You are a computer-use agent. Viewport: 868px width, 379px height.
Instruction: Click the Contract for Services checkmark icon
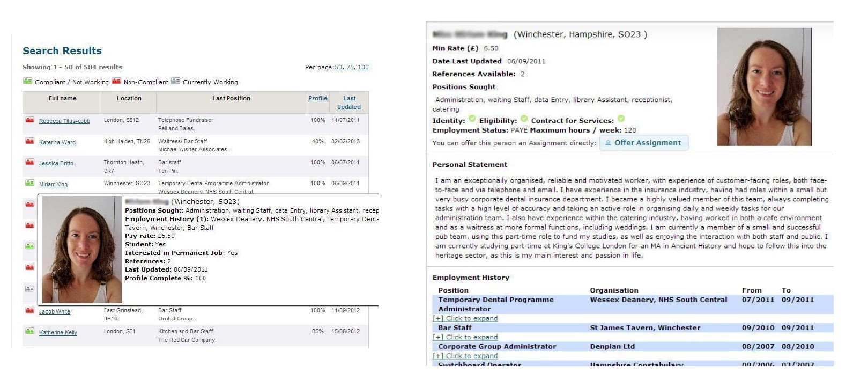click(621, 119)
